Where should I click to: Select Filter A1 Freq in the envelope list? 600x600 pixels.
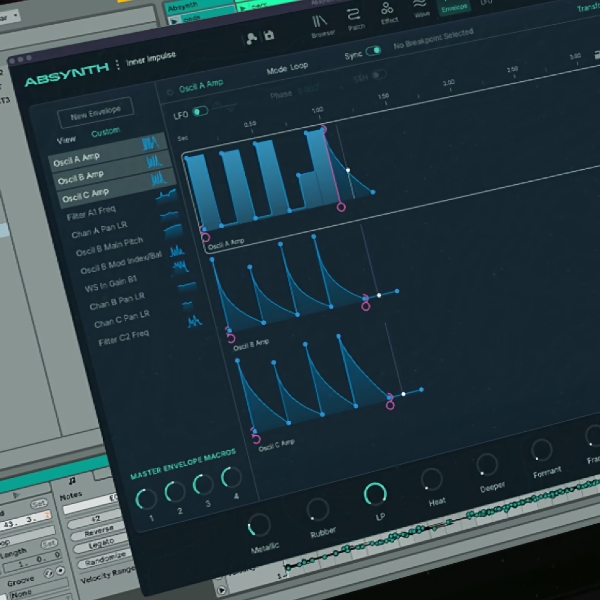pyautogui.click(x=91, y=213)
